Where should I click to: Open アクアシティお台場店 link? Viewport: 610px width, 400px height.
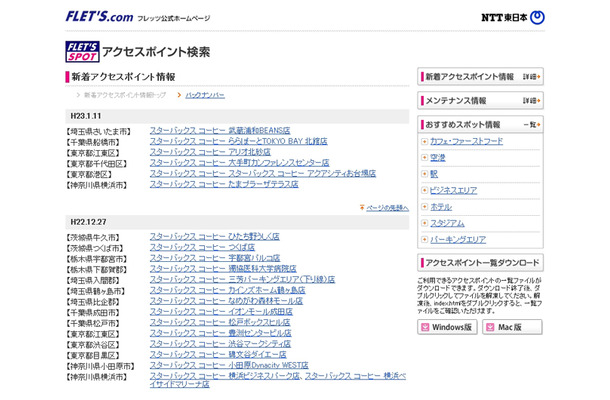click(x=263, y=174)
